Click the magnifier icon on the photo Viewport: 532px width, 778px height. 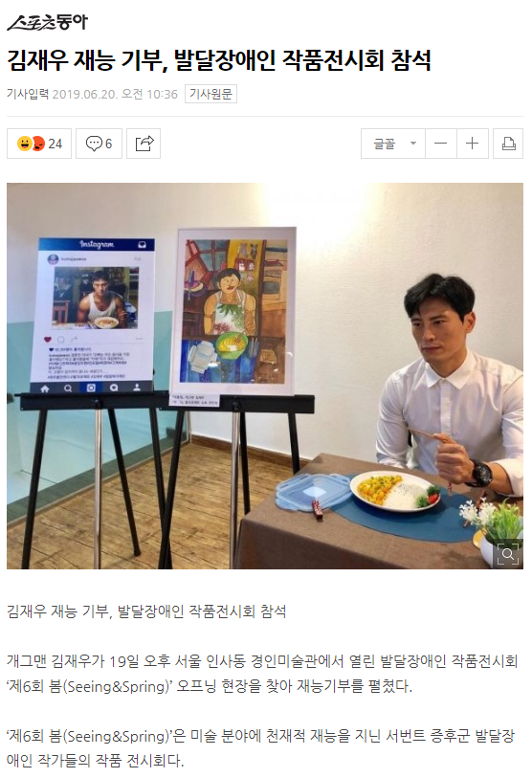(508, 554)
